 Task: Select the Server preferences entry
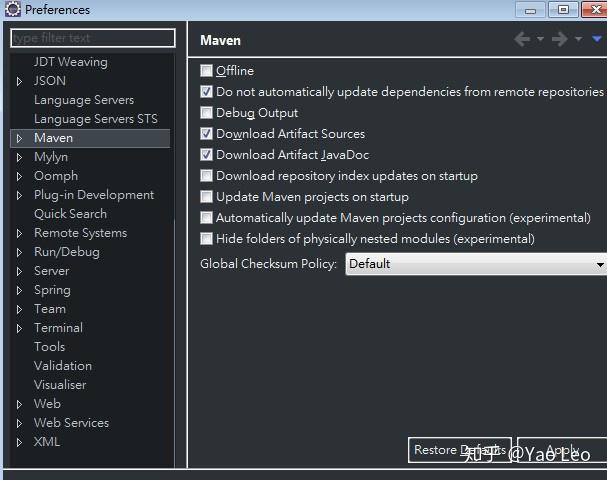click(x=51, y=271)
